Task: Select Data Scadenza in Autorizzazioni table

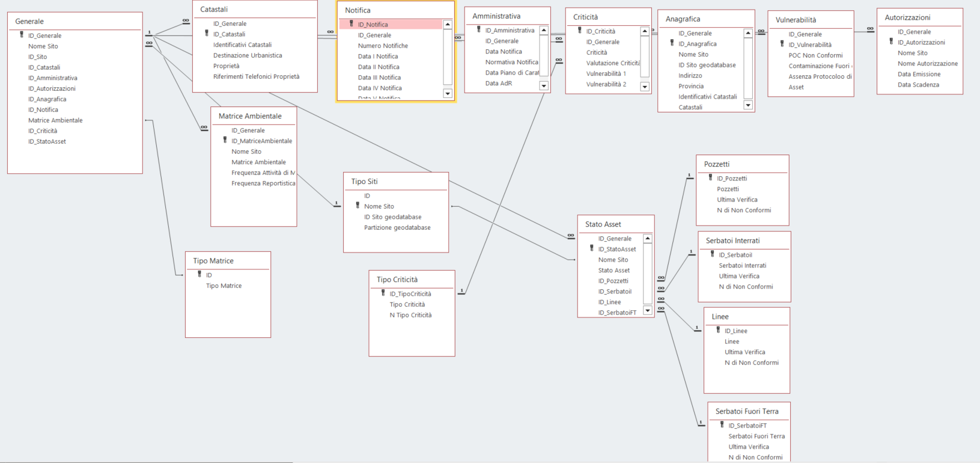Action: click(918, 85)
